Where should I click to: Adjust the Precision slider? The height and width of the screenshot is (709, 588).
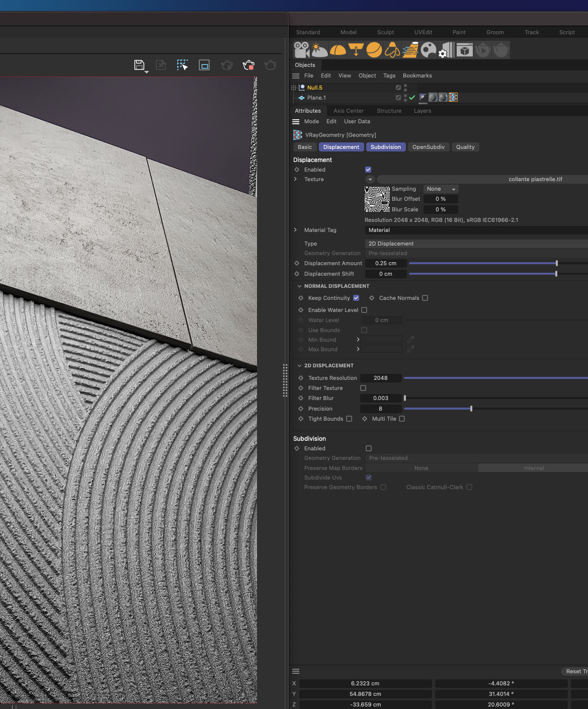[471, 409]
